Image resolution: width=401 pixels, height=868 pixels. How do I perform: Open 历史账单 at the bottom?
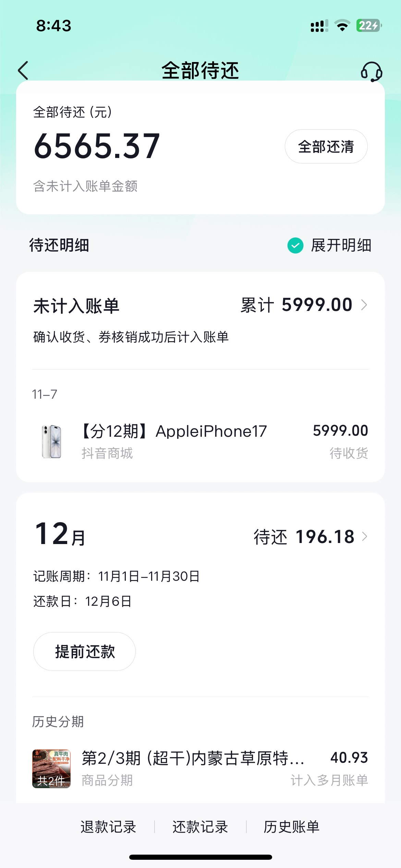pyautogui.click(x=292, y=827)
